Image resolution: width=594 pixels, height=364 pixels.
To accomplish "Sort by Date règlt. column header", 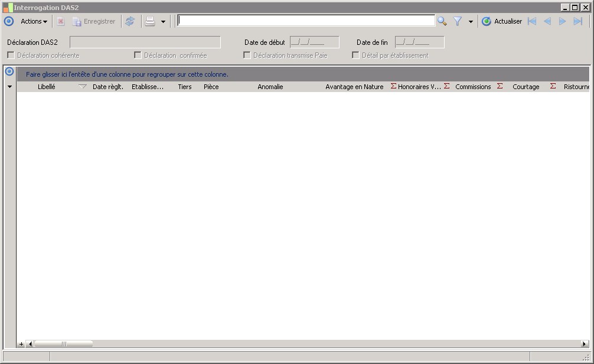I will point(108,87).
